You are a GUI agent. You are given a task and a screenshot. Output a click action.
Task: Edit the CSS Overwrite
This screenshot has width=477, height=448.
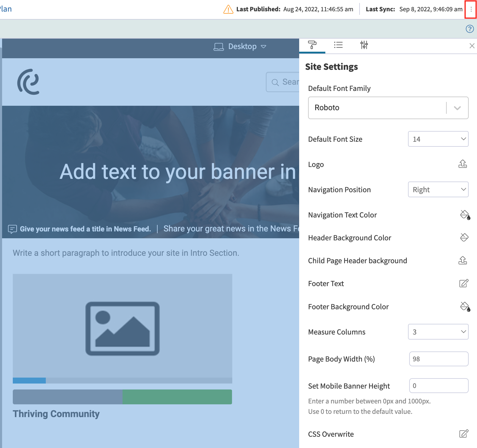464,434
